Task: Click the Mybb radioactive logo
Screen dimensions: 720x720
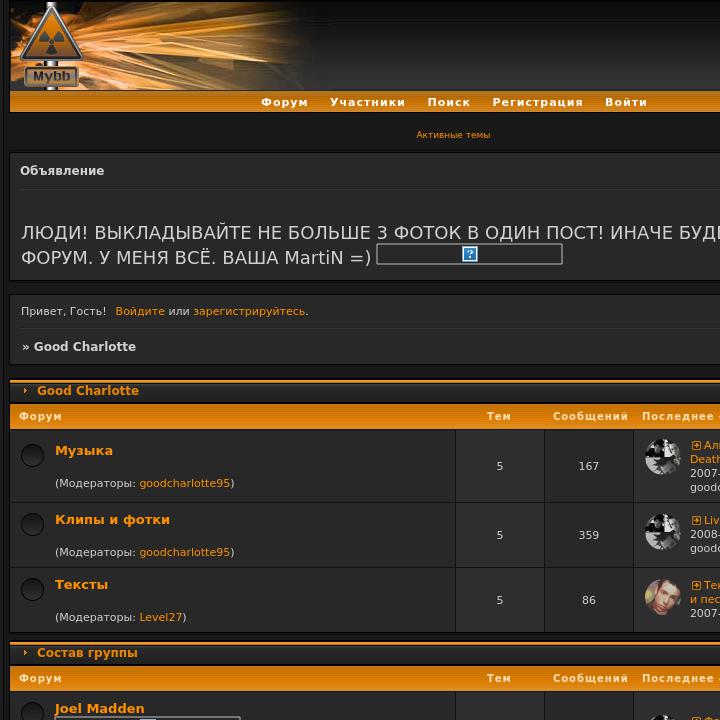Action: pyautogui.click(x=51, y=45)
